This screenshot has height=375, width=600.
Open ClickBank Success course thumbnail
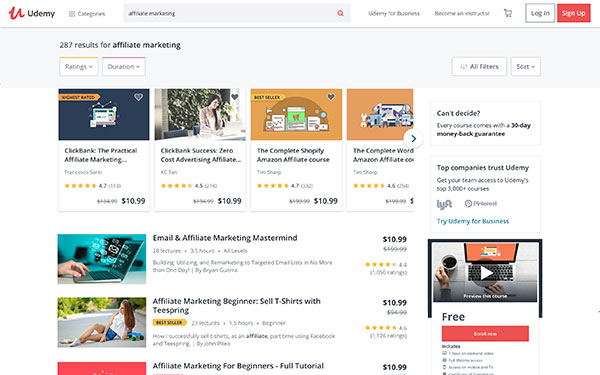200,114
